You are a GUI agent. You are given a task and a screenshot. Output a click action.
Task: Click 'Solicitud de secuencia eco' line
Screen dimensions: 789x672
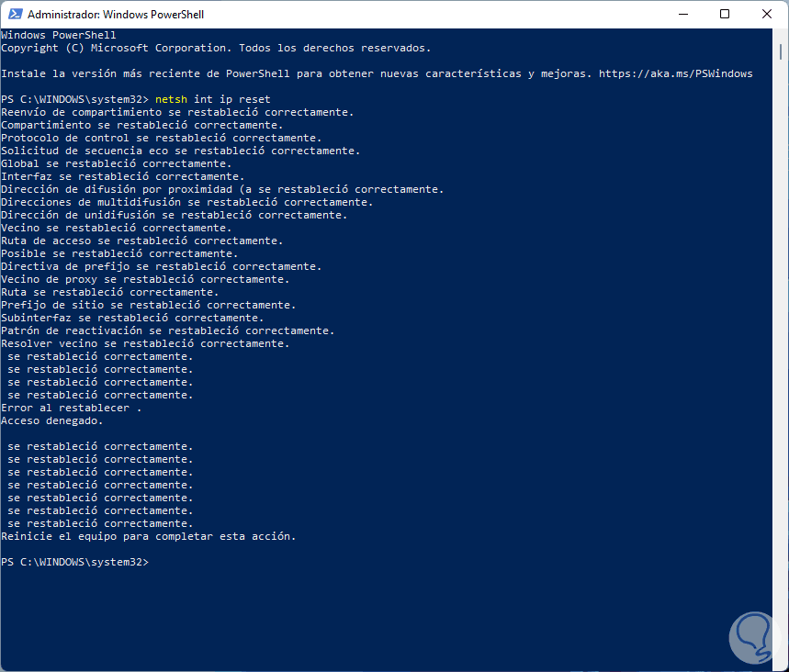pos(181,151)
